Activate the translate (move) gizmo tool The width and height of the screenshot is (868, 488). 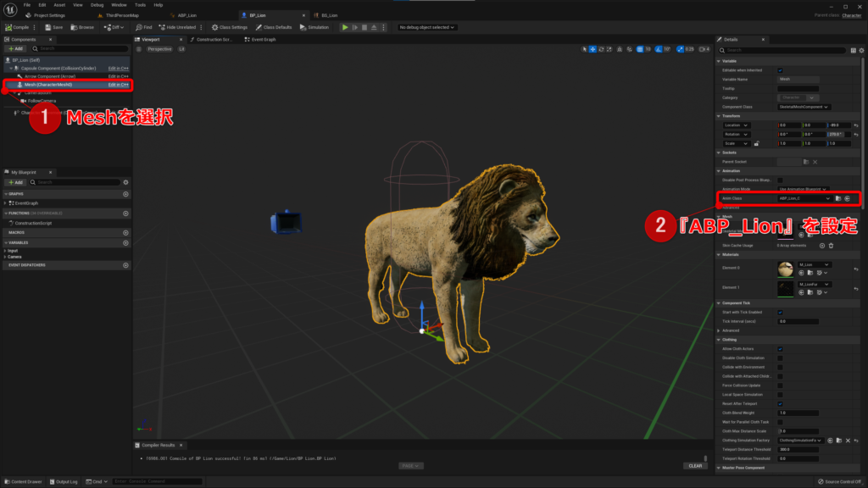[593, 49]
